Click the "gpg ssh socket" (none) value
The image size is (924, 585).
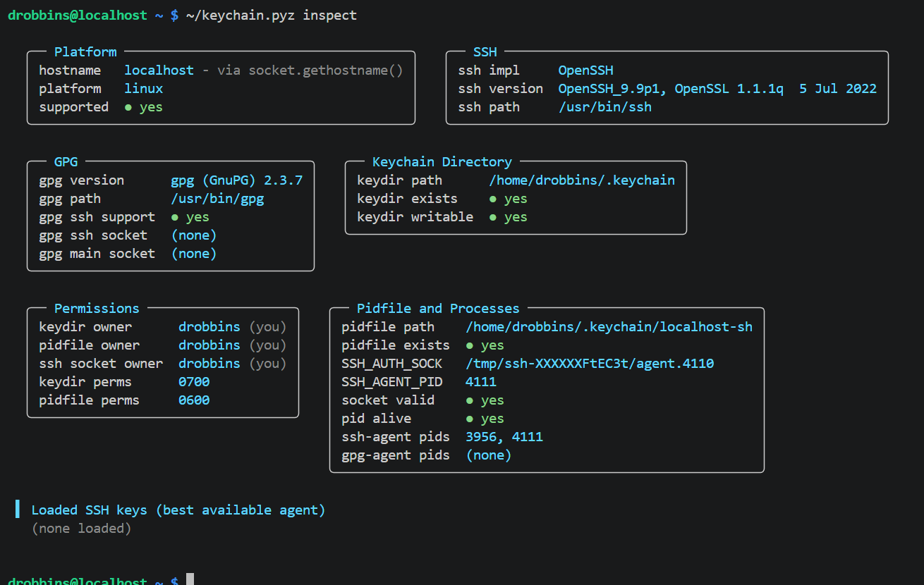194,235
